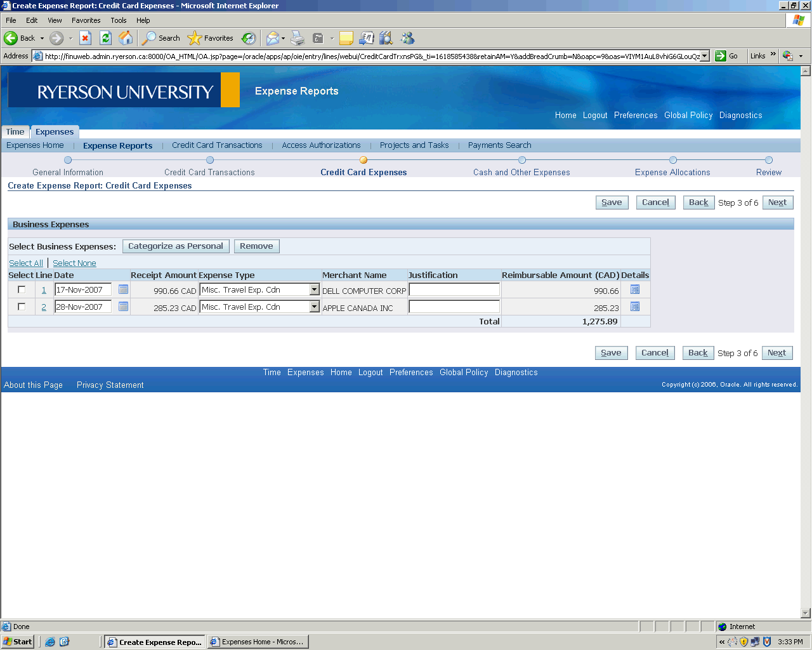Switch to the Time tab

pos(15,132)
